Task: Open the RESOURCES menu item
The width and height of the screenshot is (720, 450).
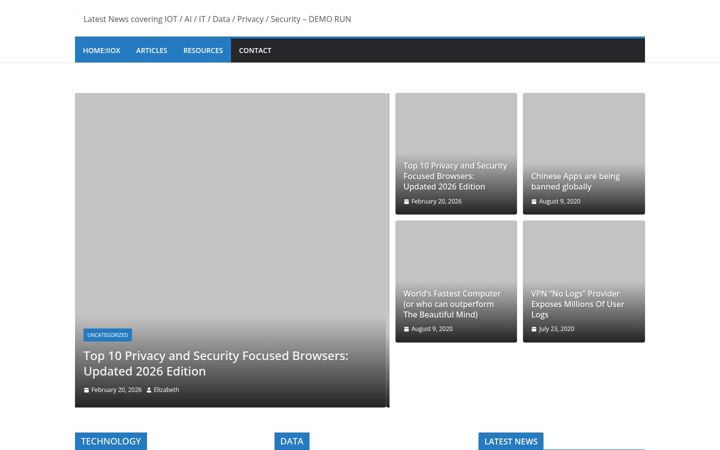Action: point(203,51)
